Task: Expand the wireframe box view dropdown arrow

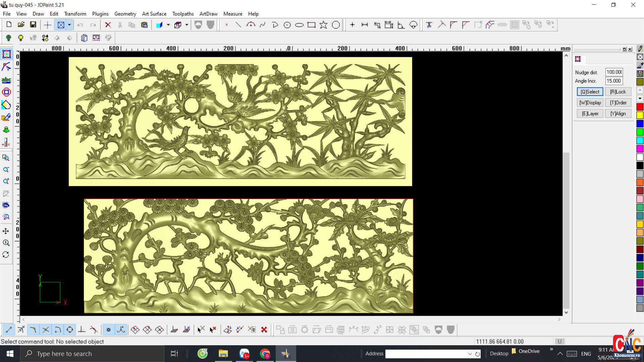Action: coord(186,25)
